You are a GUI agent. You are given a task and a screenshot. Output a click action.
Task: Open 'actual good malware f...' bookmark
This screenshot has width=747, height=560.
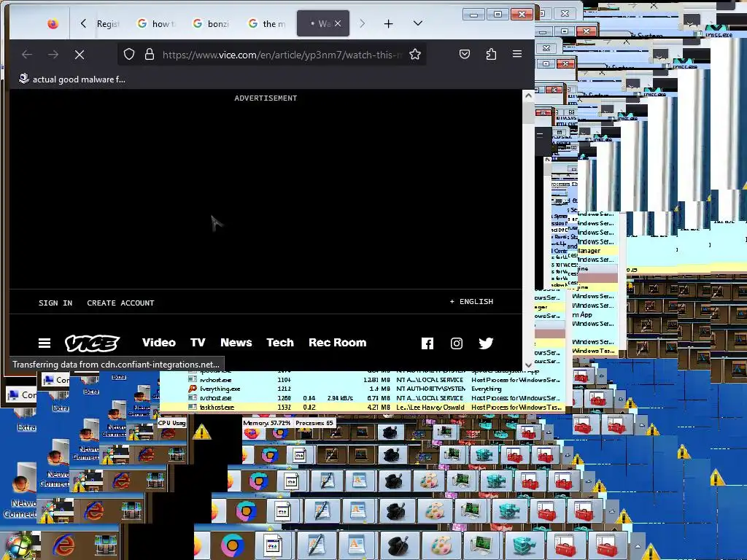(x=72, y=79)
